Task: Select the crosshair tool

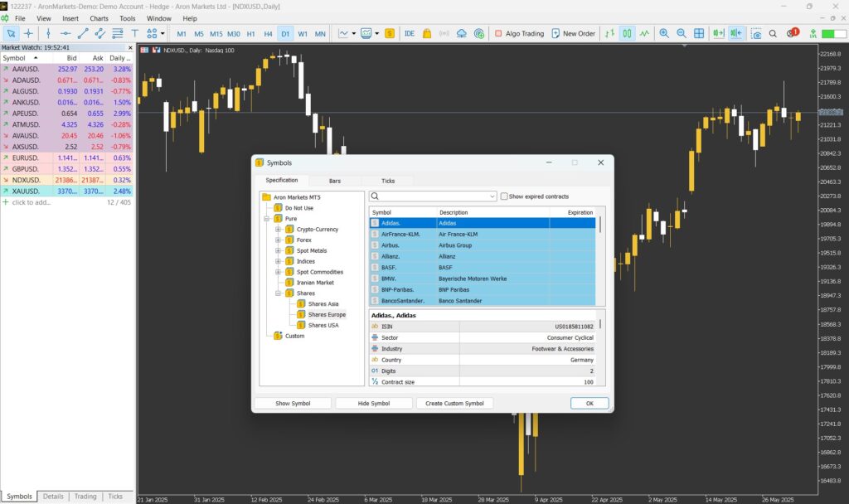Action: point(29,33)
